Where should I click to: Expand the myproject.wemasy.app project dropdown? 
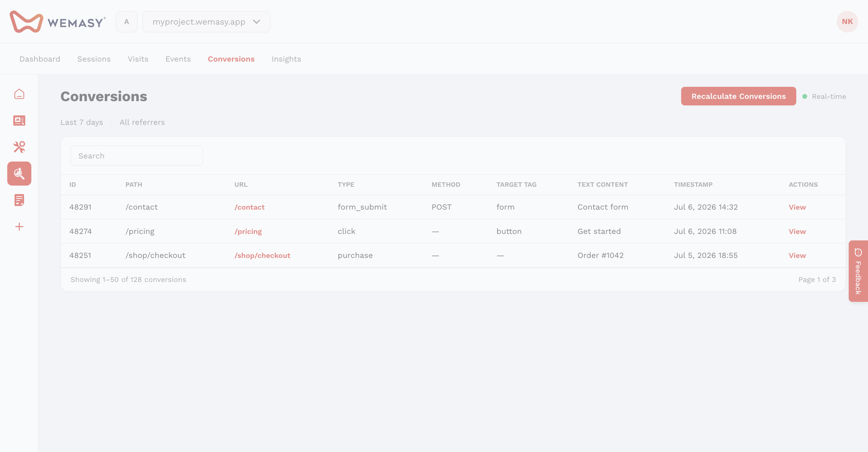tap(206, 21)
